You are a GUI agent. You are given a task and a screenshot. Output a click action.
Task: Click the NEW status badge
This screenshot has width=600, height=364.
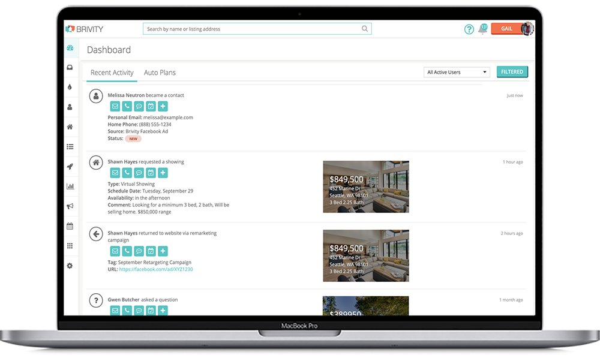(133, 139)
